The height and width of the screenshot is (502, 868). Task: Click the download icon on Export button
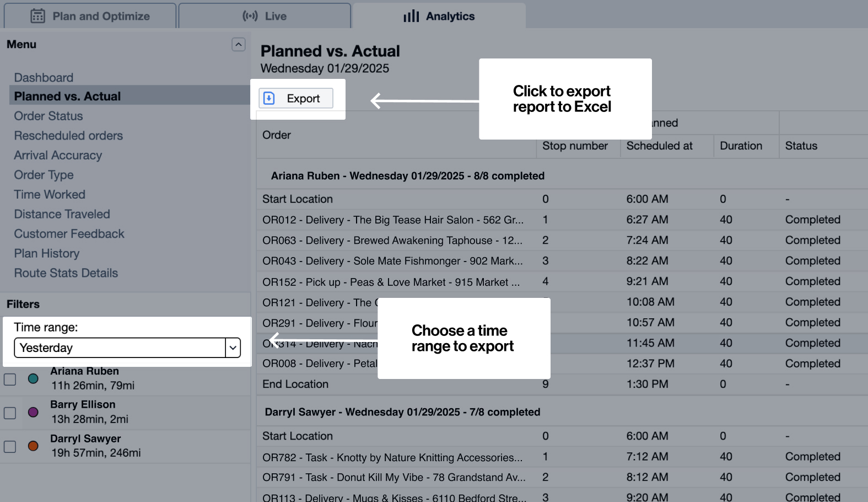coord(269,98)
